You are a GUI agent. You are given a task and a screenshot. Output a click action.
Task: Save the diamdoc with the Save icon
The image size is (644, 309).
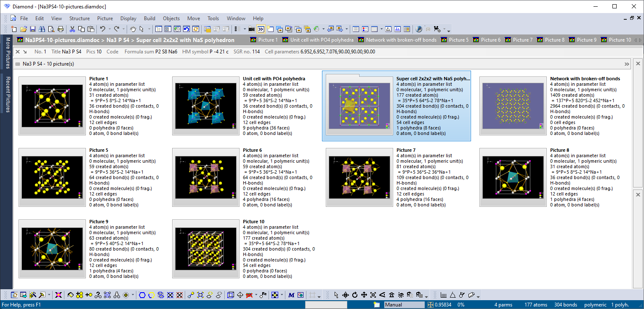point(33,29)
